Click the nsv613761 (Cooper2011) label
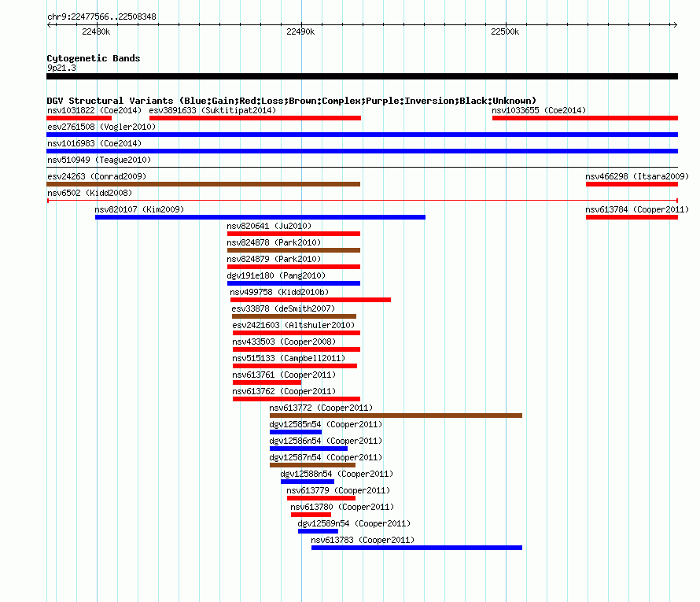This screenshot has width=700, height=602. (284, 375)
